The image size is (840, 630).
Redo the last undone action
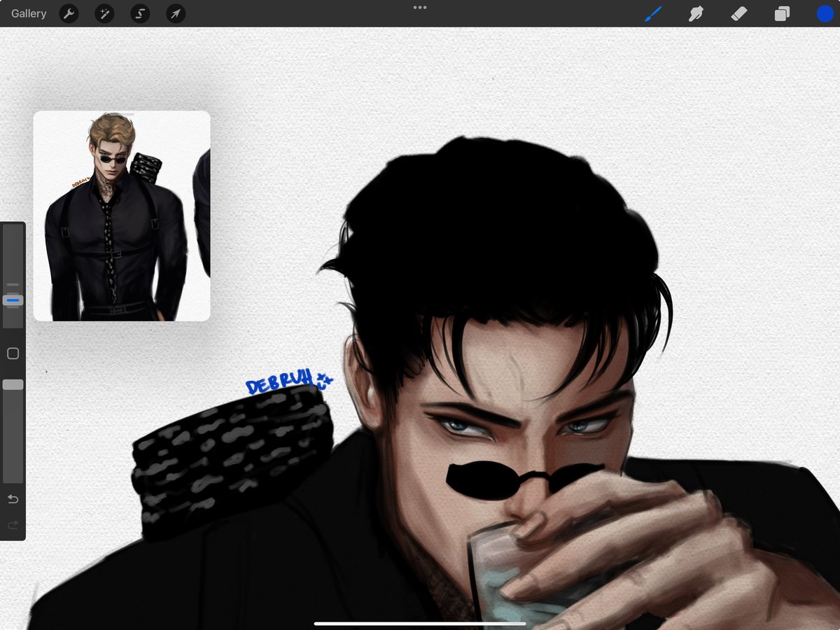(x=13, y=524)
